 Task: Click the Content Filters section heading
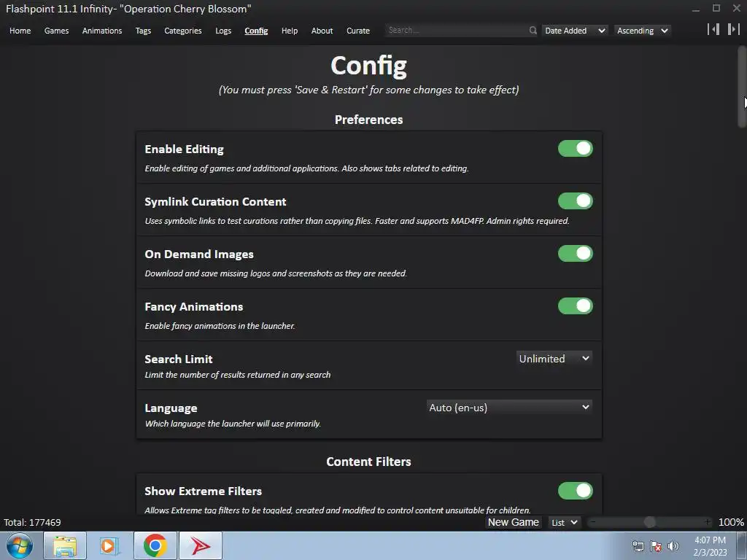[368, 462]
